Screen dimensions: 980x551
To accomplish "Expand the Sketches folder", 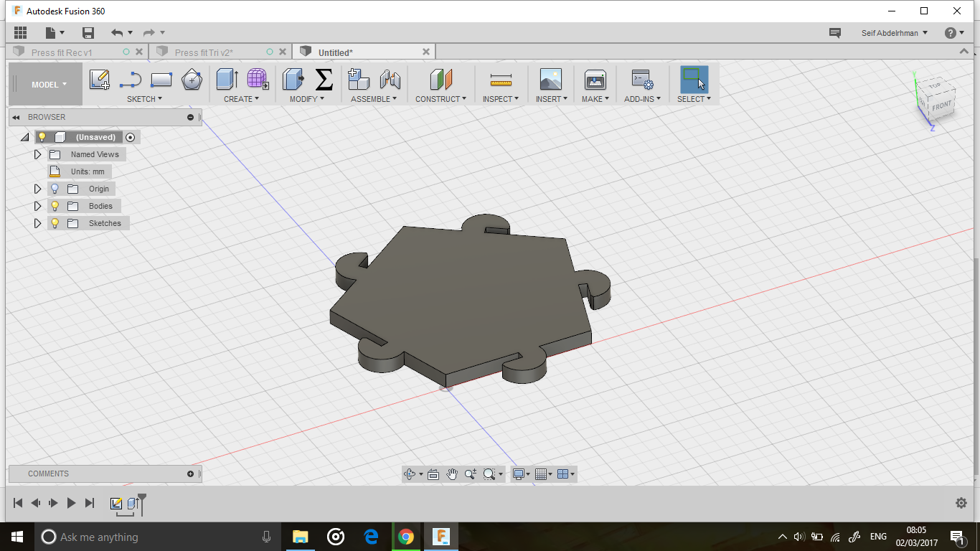I will [x=38, y=223].
